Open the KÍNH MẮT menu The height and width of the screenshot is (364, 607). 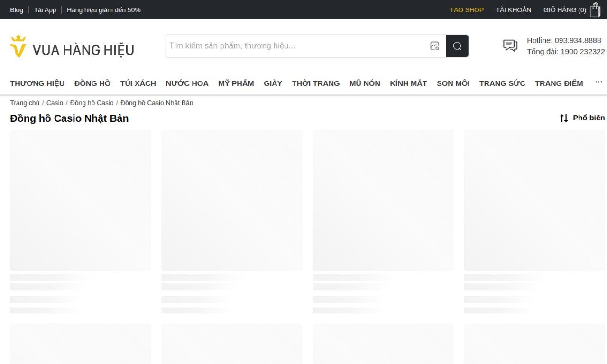pos(408,83)
